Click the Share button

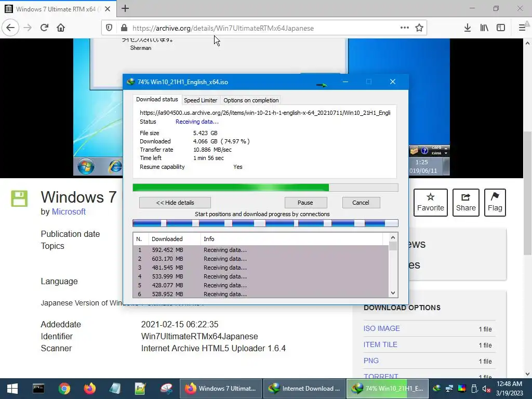click(x=466, y=203)
